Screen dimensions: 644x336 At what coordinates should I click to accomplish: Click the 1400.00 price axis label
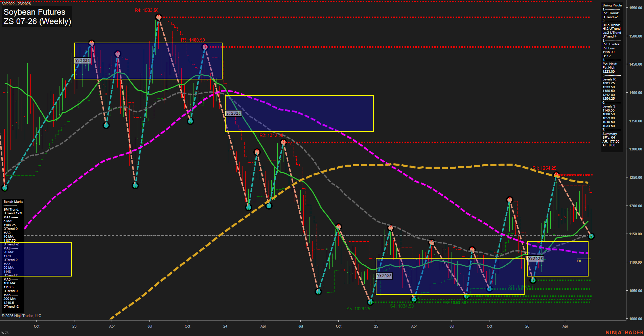[636, 93]
